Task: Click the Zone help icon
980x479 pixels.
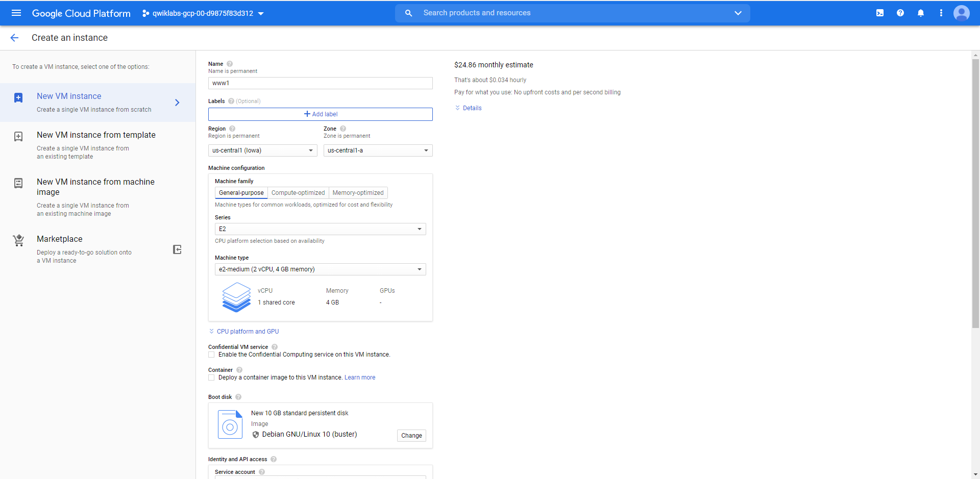Action: point(343,129)
